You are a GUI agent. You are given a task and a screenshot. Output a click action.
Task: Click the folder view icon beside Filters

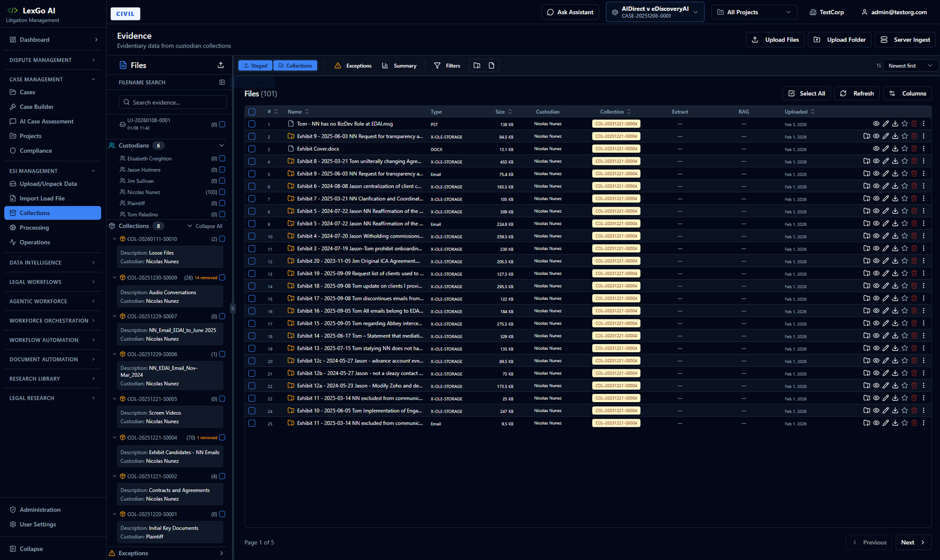pos(477,66)
